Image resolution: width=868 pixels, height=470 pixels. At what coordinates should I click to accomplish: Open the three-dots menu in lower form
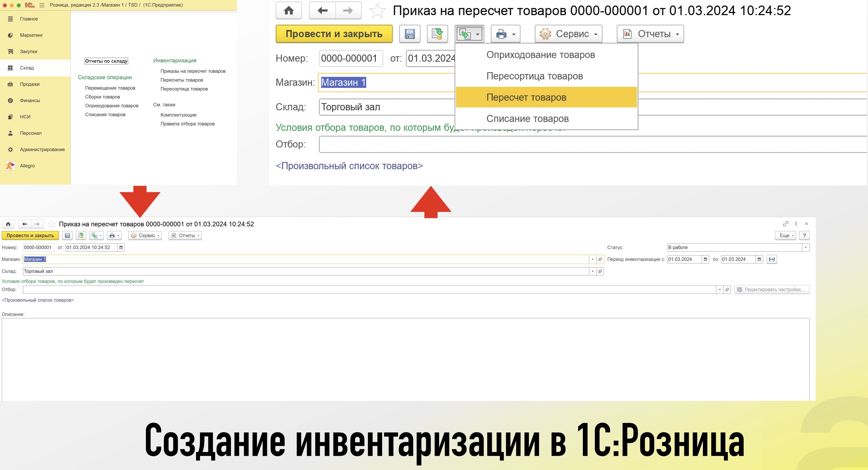(796, 224)
